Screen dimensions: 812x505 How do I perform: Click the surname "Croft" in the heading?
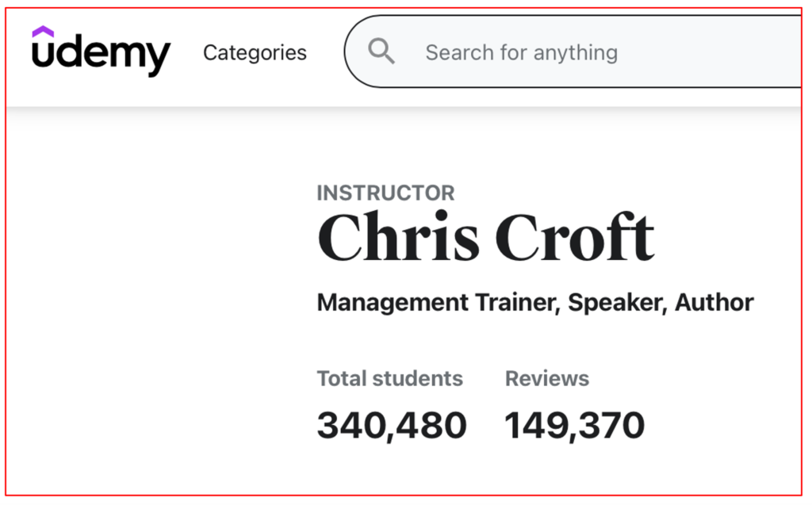point(575,236)
